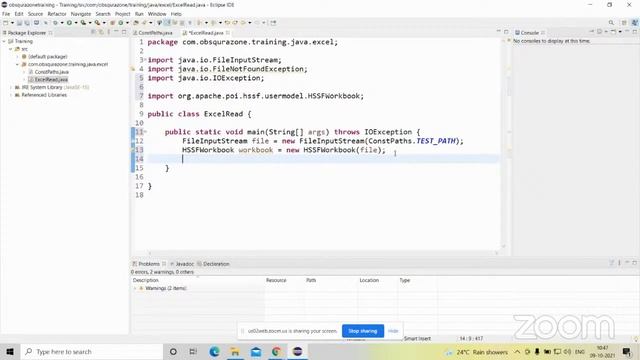The width and height of the screenshot is (640, 360).
Task: Open Task View on taskbar
Action: click(x=193, y=351)
